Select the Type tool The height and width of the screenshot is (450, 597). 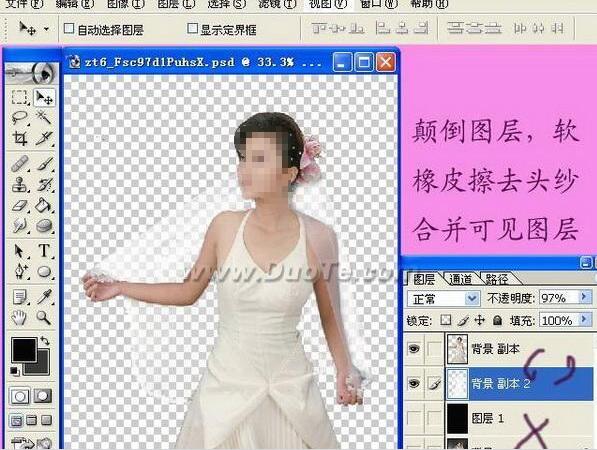tap(44, 251)
